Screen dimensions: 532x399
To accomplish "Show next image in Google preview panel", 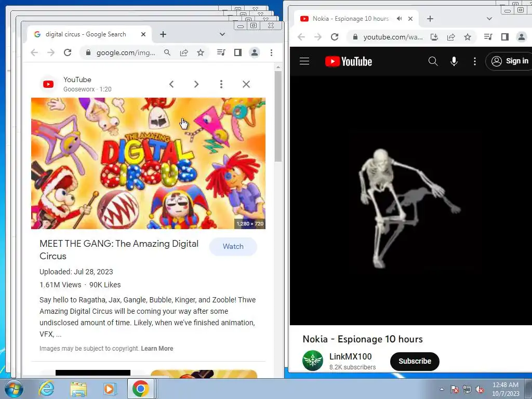I will pos(196,84).
